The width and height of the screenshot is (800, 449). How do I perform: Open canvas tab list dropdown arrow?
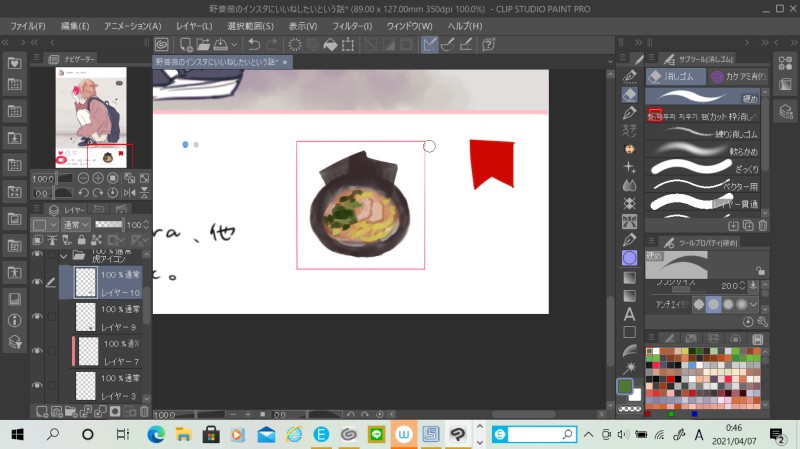pyautogui.click(x=610, y=62)
